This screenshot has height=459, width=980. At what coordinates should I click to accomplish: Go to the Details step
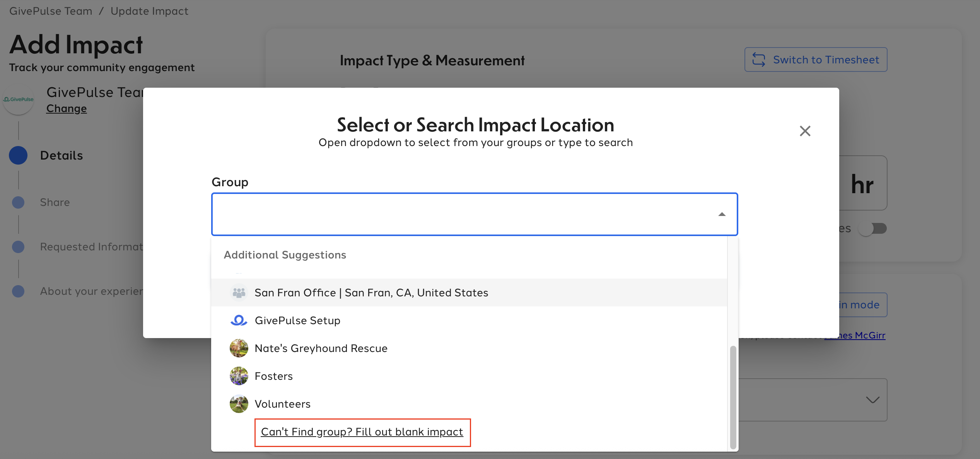[x=46, y=155]
